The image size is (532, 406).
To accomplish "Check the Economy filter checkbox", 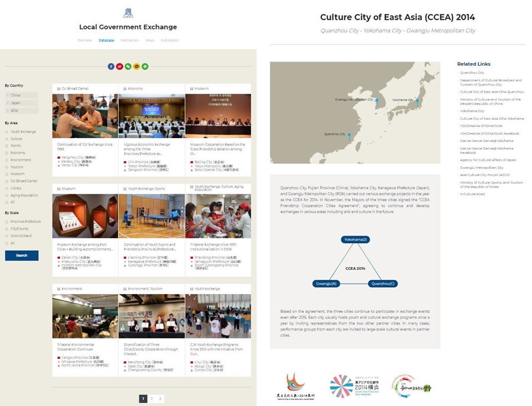I will [7, 153].
